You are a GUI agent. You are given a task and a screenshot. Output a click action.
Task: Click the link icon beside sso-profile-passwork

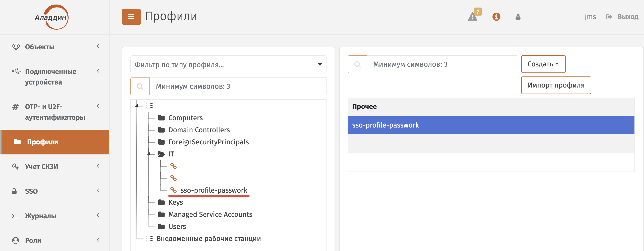174,190
